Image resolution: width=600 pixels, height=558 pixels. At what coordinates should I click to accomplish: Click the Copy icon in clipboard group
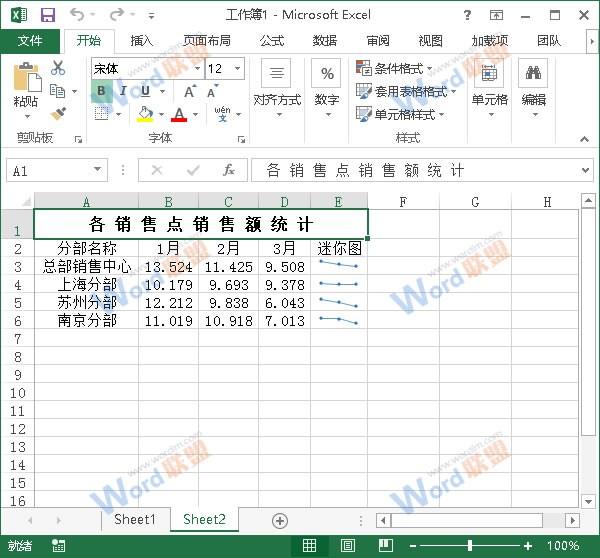pyautogui.click(x=58, y=91)
